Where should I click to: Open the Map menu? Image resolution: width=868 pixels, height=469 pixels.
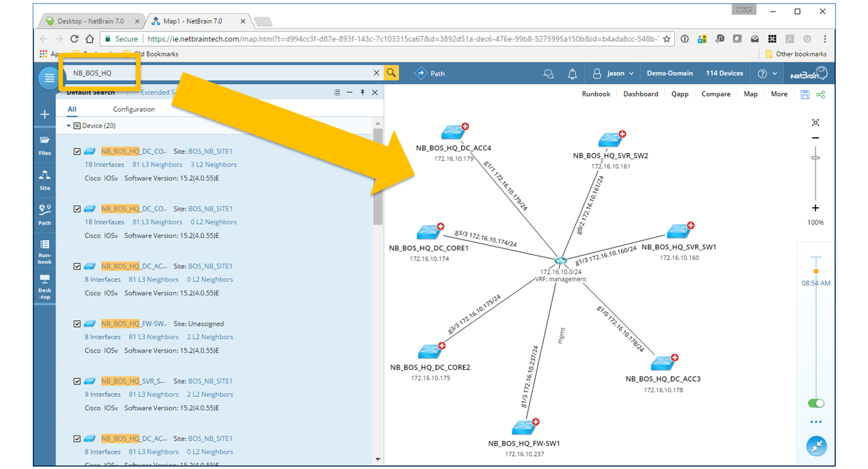pos(750,94)
